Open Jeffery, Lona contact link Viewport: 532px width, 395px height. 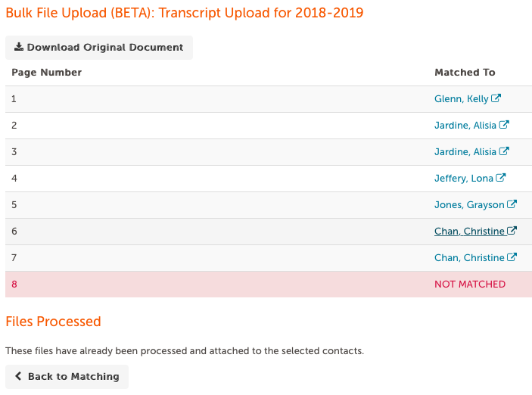[463, 179]
